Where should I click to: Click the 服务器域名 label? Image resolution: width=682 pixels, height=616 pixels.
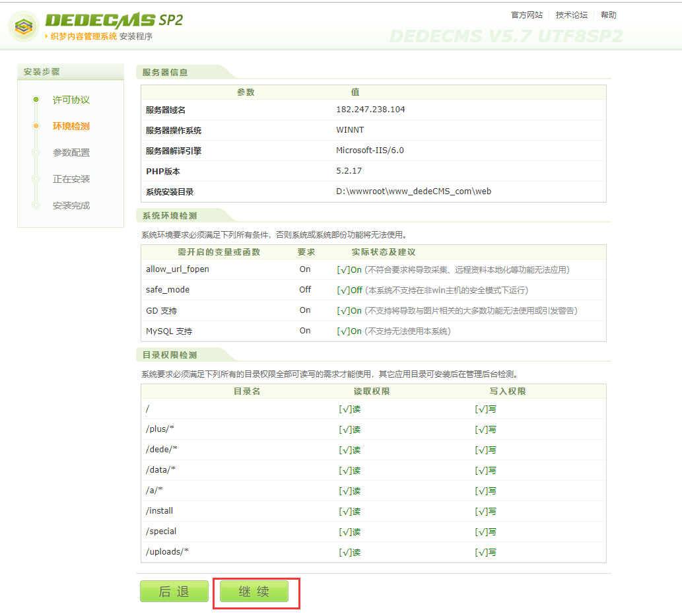(x=166, y=110)
